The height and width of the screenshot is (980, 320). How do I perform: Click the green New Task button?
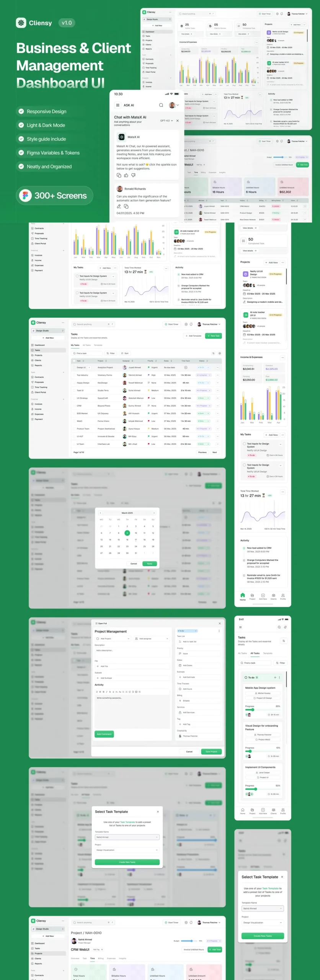pos(213,336)
